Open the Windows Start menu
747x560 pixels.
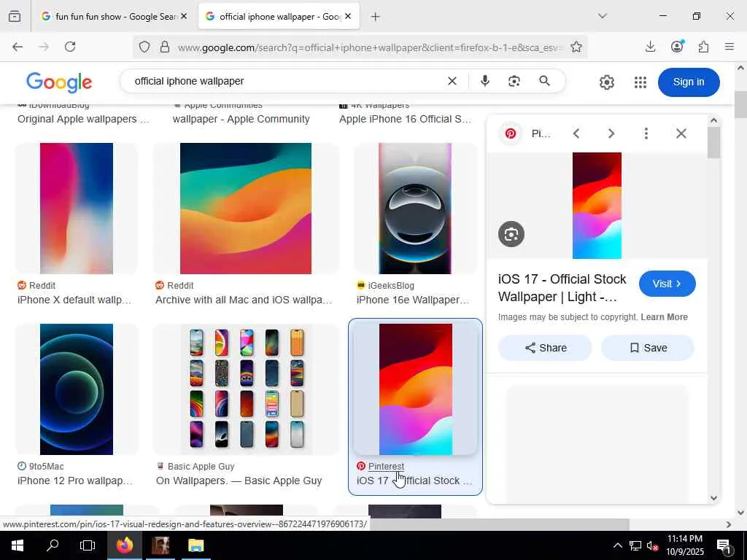point(18,545)
